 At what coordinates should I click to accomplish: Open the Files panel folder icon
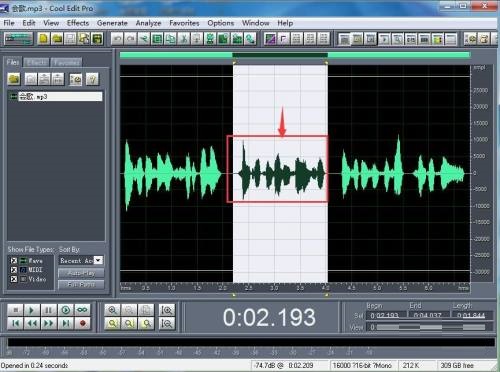pyautogui.click(x=14, y=79)
